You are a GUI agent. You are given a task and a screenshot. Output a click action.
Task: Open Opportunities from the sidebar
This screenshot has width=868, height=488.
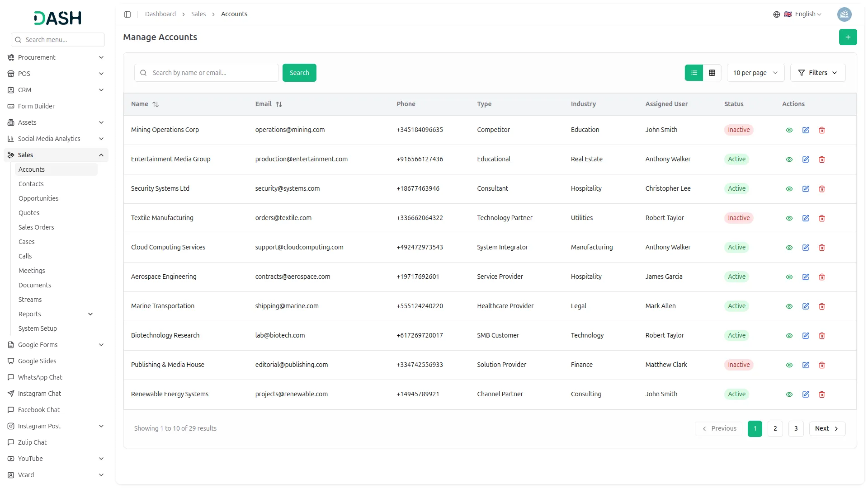tap(38, 198)
